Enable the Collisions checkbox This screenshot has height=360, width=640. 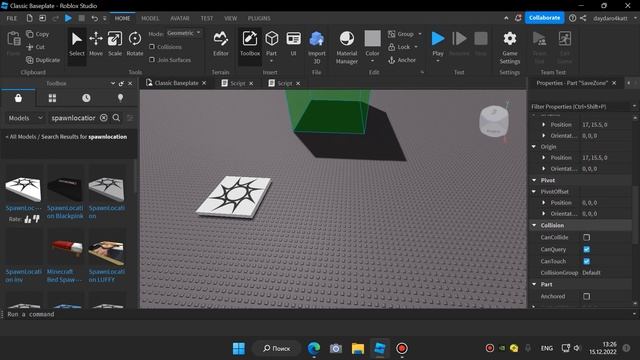click(152, 47)
